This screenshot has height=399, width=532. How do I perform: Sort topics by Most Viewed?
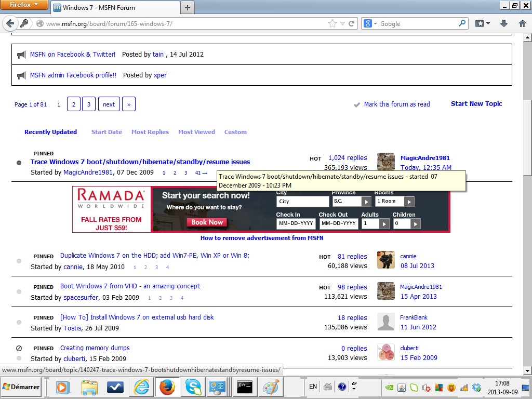pyautogui.click(x=196, y=132)
